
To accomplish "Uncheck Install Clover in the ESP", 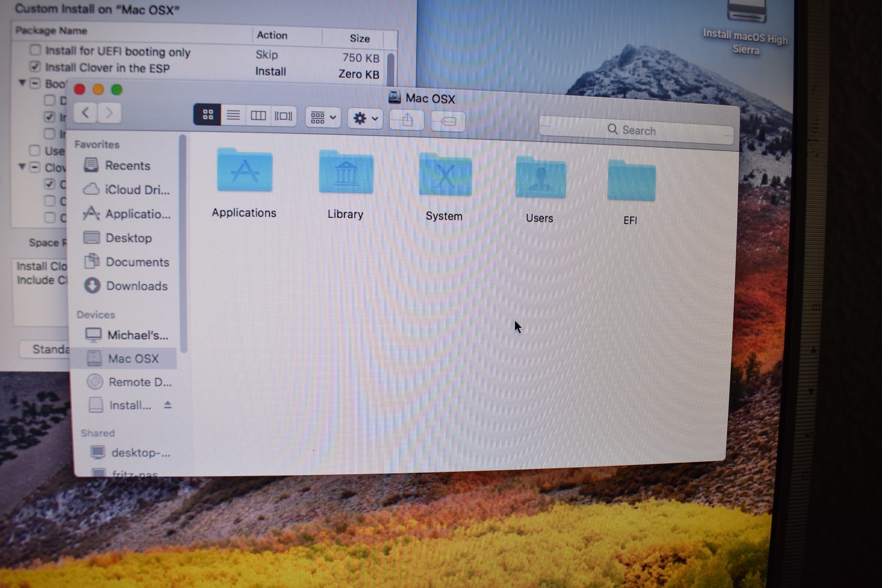I will [x=35, y=66].
